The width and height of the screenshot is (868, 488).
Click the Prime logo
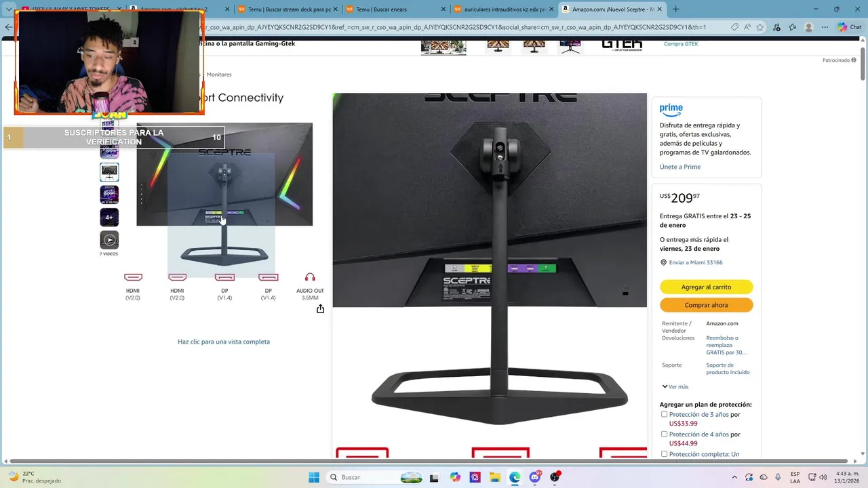pos(671,109)
